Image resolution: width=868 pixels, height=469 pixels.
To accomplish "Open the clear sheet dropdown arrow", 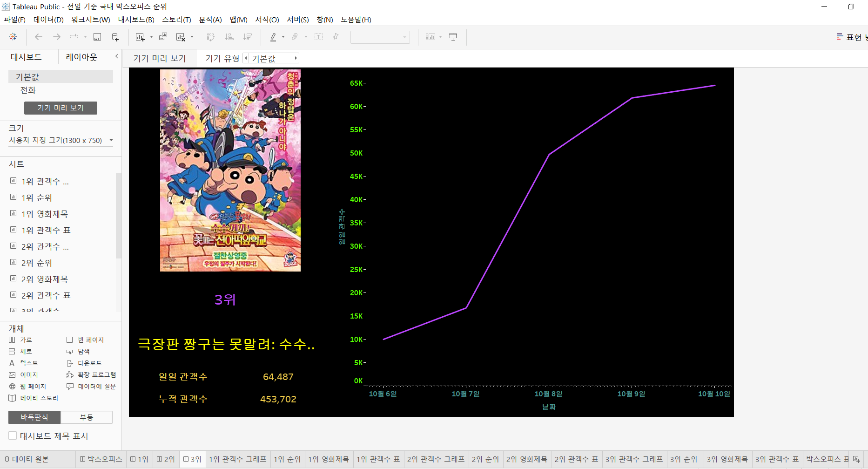I will click(192, 37).
